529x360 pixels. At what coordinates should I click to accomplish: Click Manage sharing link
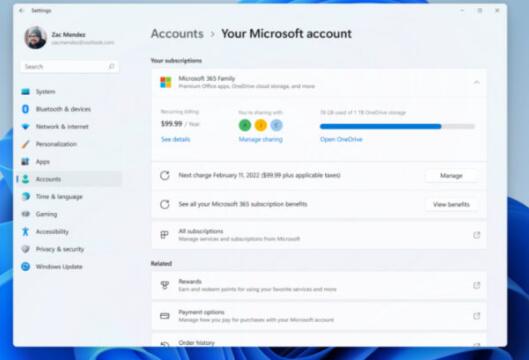[x=260, y=139]
